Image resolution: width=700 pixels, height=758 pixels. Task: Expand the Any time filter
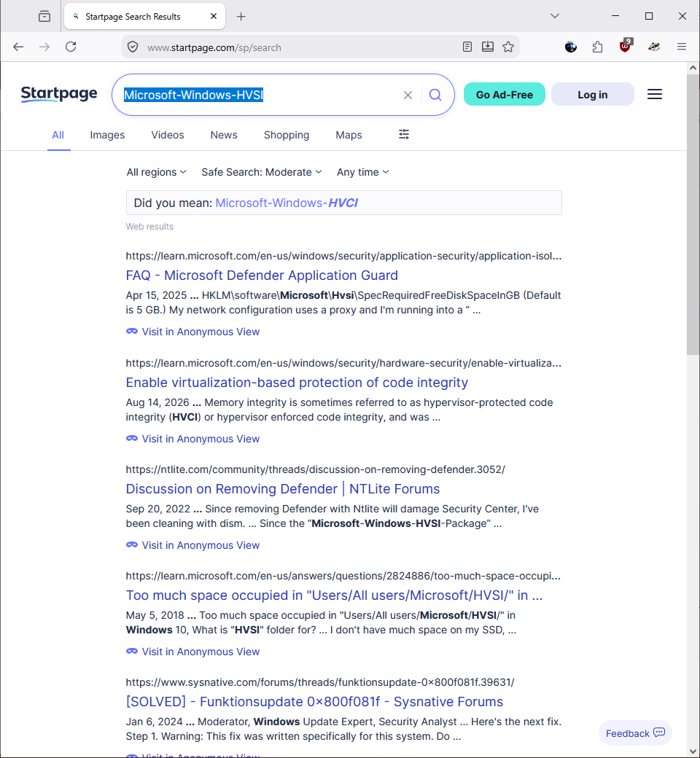click(363, 172)
